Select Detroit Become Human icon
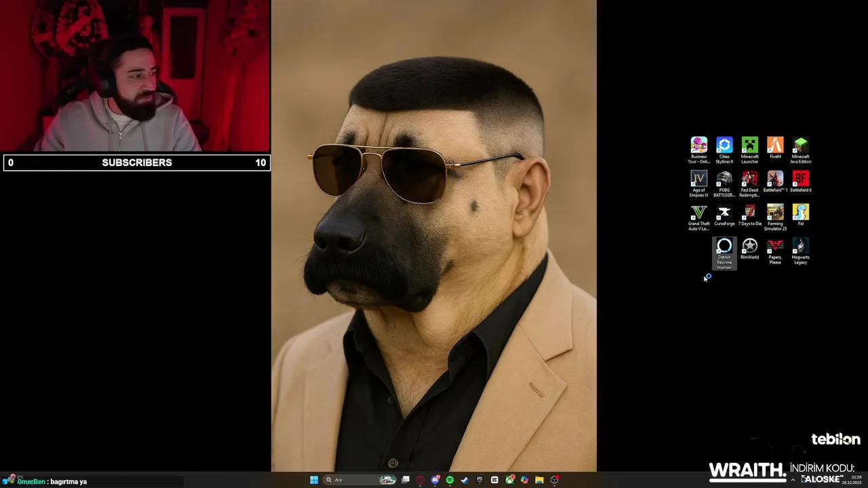The width and height of the screenshot is (868, 488). (724, 253)
